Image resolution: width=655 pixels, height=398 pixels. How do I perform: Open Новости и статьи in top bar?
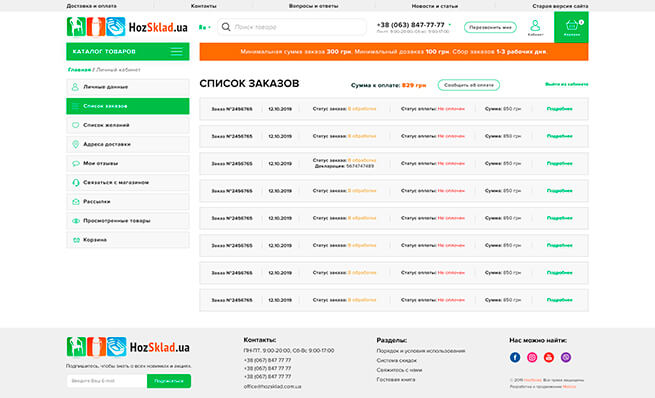(434, 6)
